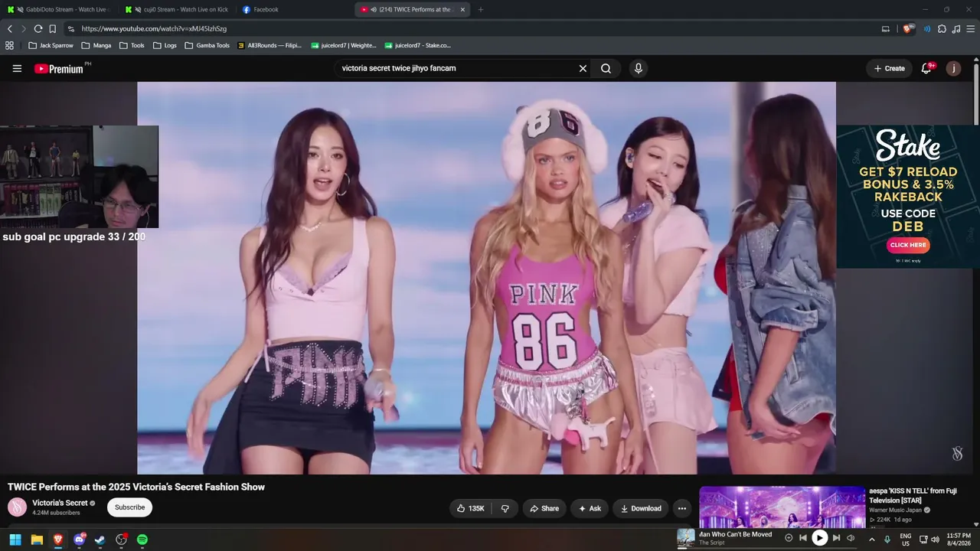Go to YouTube Premium home logo

[59, 69]
